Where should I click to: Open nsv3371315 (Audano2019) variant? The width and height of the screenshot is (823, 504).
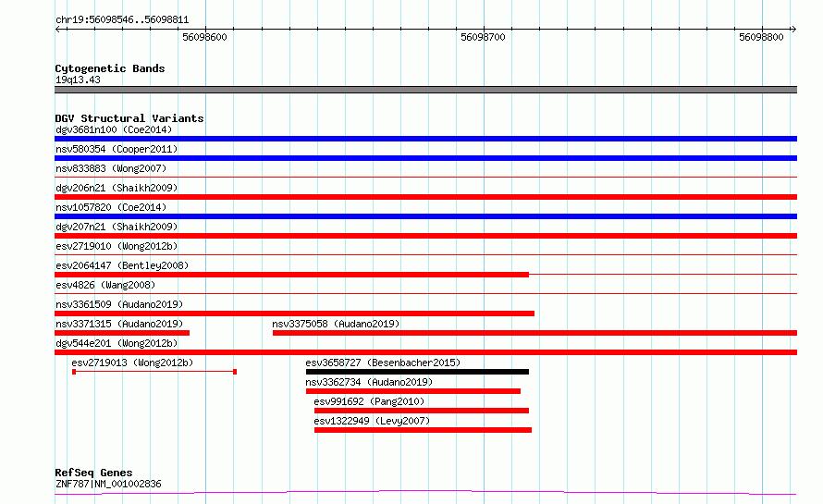click(x=119, y=324)
